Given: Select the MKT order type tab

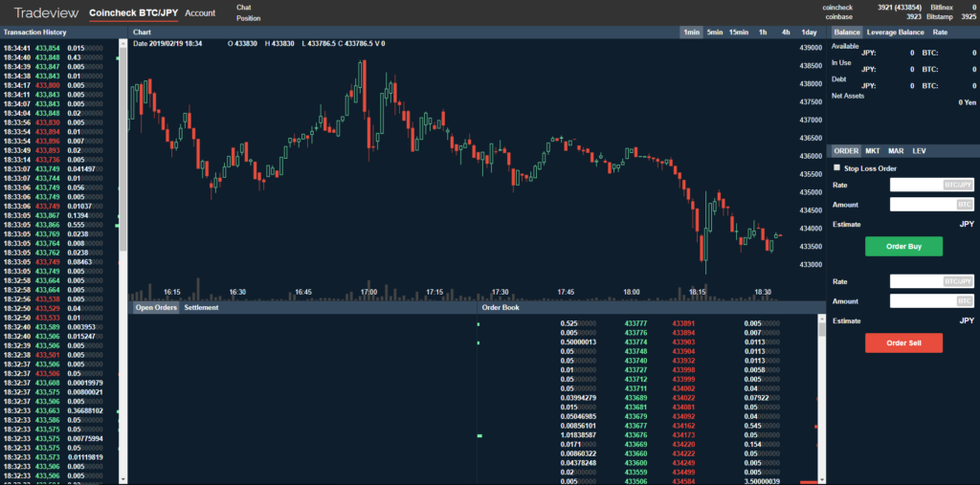Looking at the screenshot, I should click(873, 150).
